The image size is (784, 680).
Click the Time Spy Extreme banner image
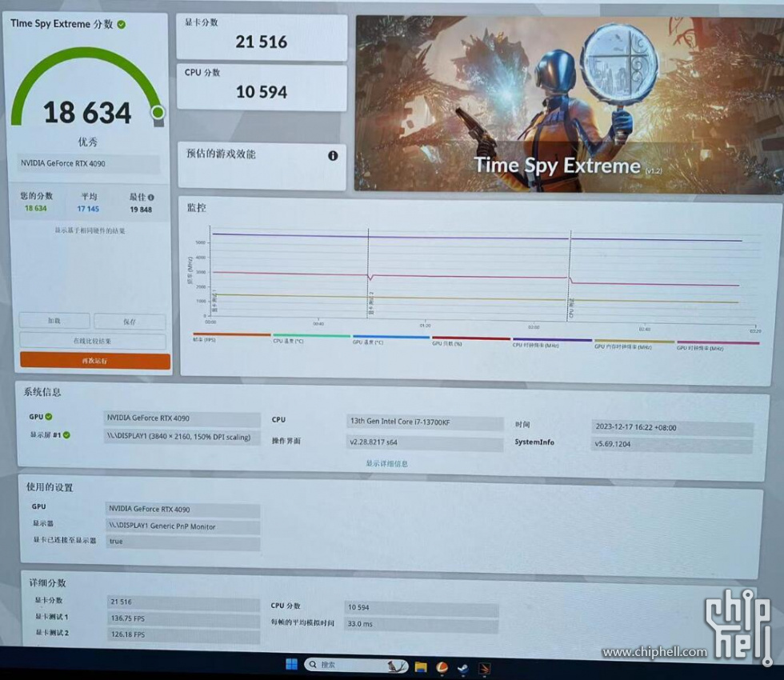tap(569, 104)
